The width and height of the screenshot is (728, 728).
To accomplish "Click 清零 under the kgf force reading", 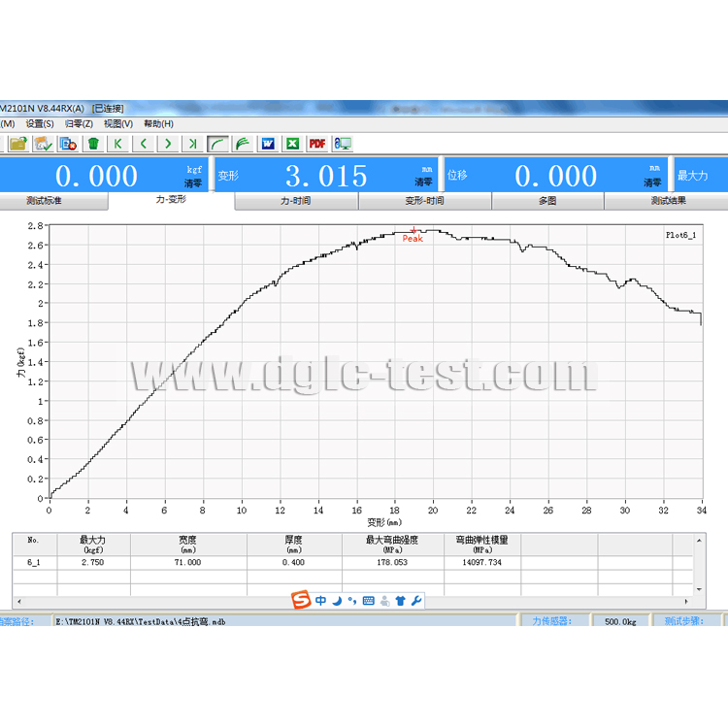I will point(193,182).
